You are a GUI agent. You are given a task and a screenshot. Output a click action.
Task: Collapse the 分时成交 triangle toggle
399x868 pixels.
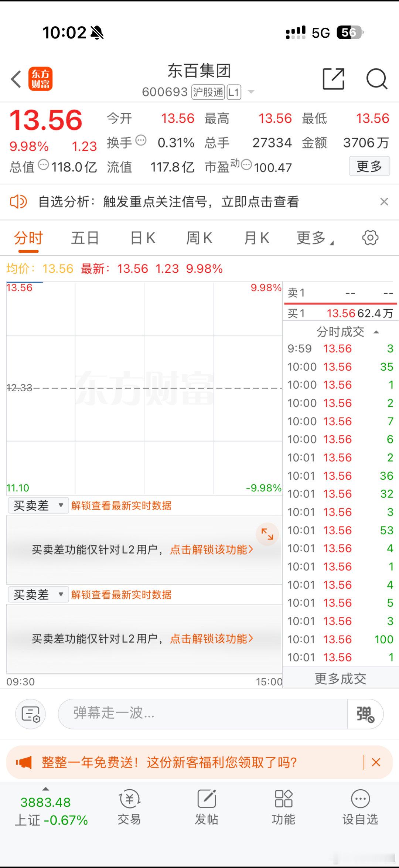click(x=376, y=332)
